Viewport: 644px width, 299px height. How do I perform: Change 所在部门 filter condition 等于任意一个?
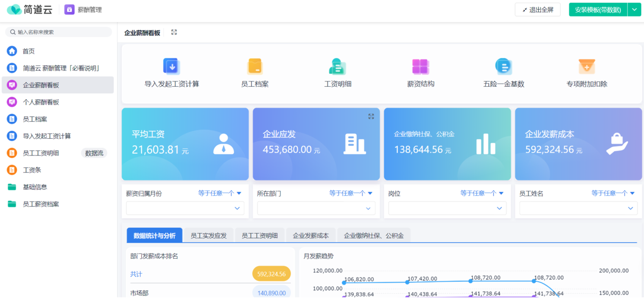click(x=351, y=193)
